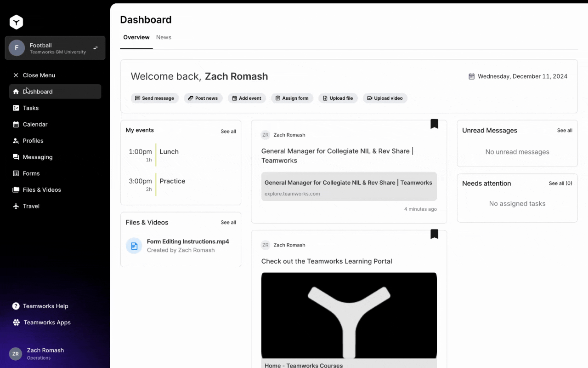Open Teamworks Help
The width and height of the screenshot is (588, 368).
[x=46, y=306]
